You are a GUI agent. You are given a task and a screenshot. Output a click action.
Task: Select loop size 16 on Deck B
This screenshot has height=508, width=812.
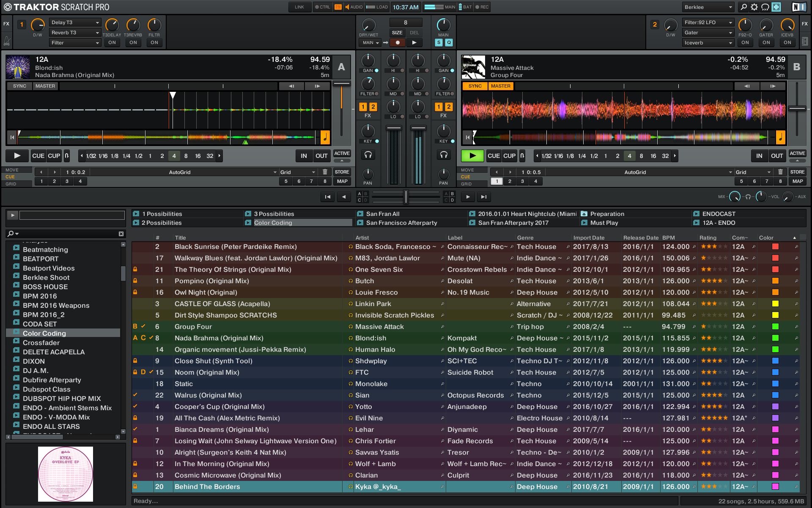point(653,156)
